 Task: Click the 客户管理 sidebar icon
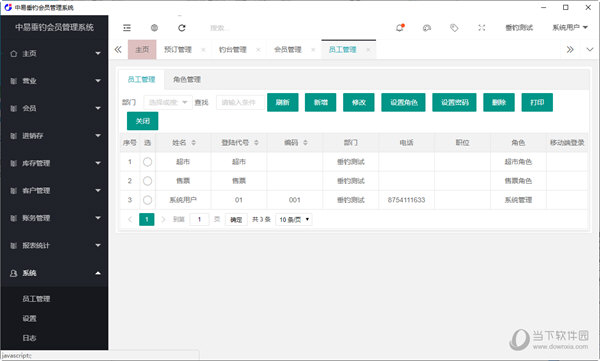[14, 191]
